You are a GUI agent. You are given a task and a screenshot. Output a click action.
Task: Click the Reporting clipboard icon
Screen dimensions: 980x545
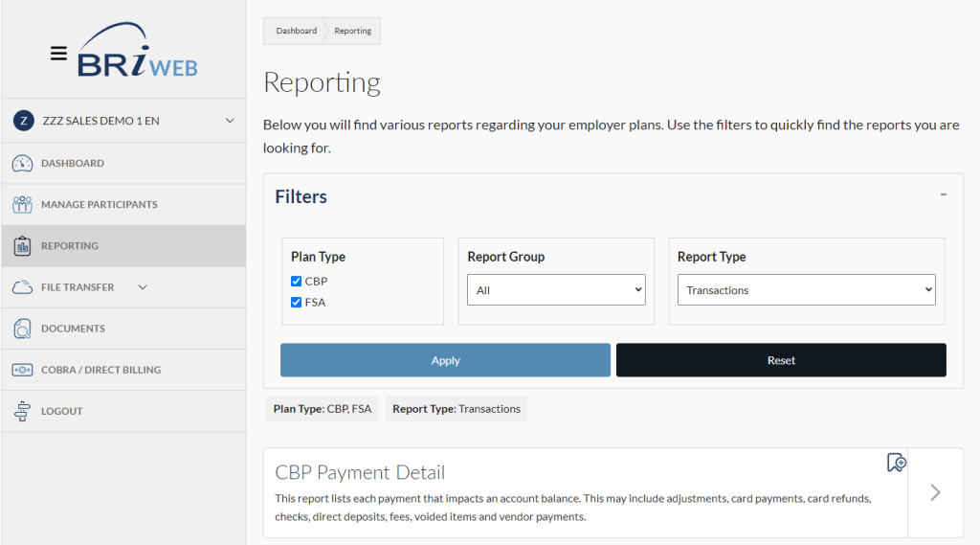click(x=23, y=246)
